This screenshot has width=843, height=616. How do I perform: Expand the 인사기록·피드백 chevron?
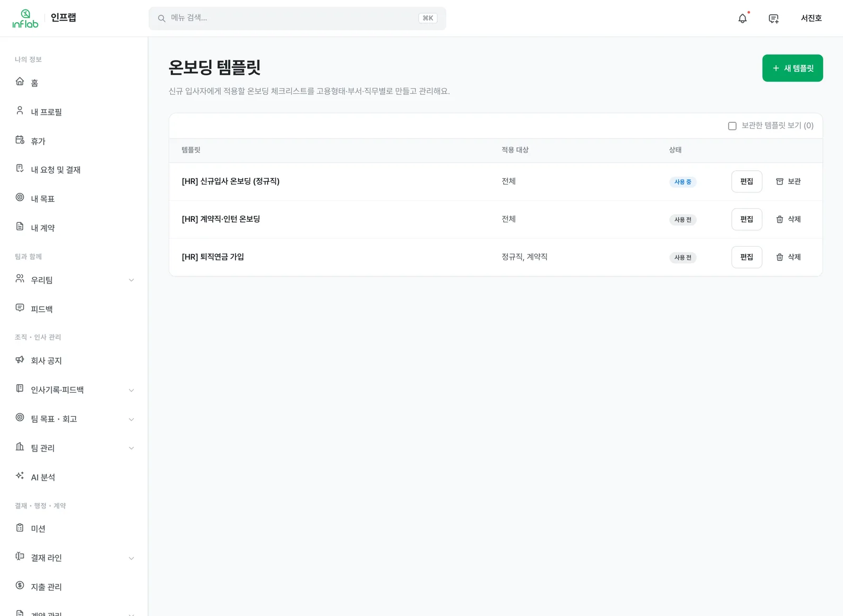coord(131,390)
